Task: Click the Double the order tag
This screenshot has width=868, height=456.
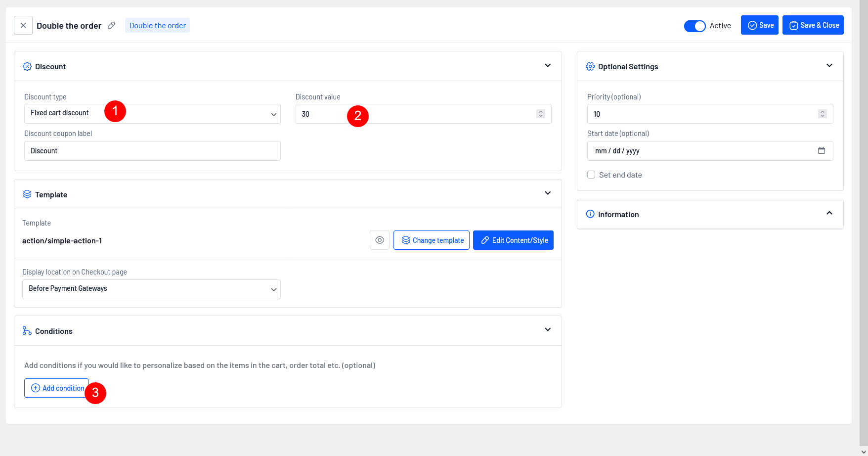Action: tap(157, 25)
